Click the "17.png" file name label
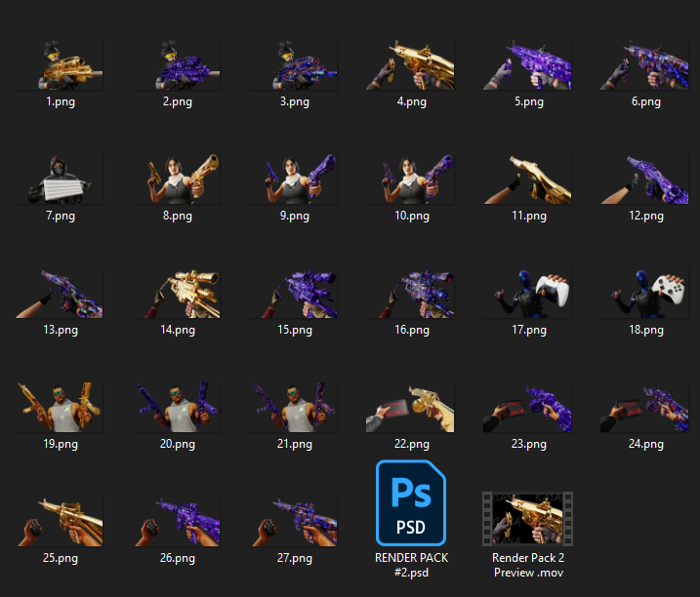Screen dimensions: 700x597 point(528,330)
